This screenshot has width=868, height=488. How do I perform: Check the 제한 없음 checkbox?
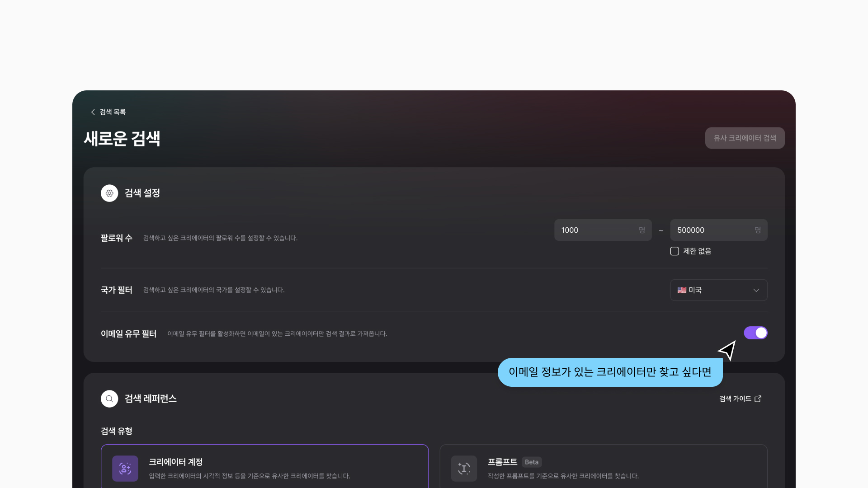pos(675,251)
